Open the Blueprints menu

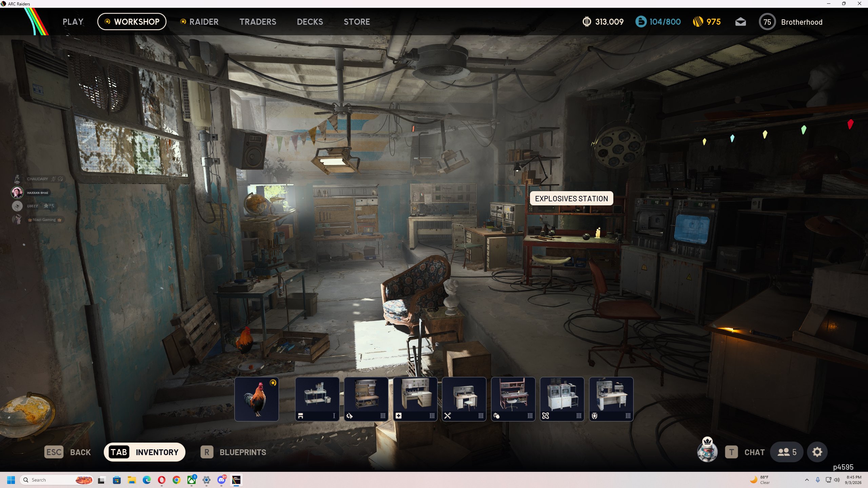(x=233, y=452)
